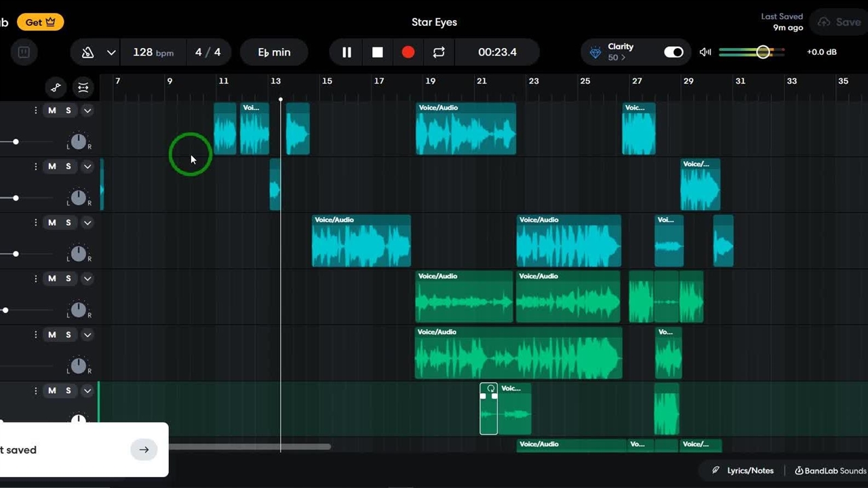
Task: Pause playback with the pause button
Action: click(347, 52)
